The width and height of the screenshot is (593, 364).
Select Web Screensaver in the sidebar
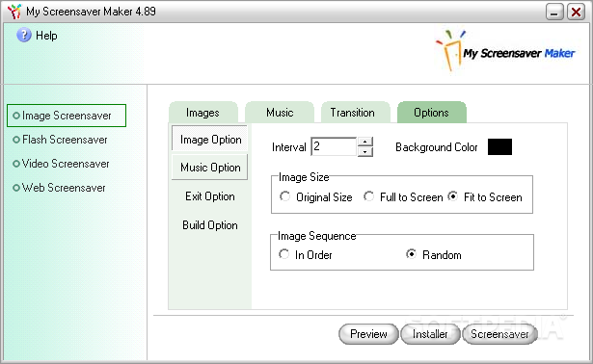point(59,188)
